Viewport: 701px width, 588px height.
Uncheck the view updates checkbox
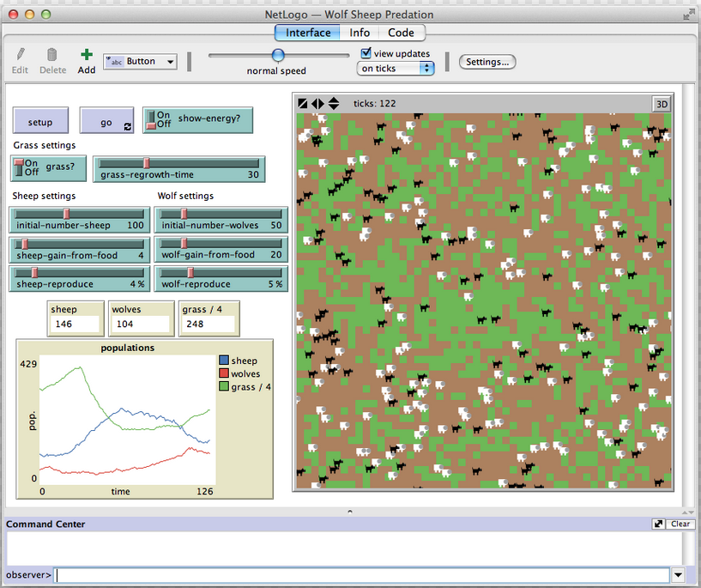366,53
